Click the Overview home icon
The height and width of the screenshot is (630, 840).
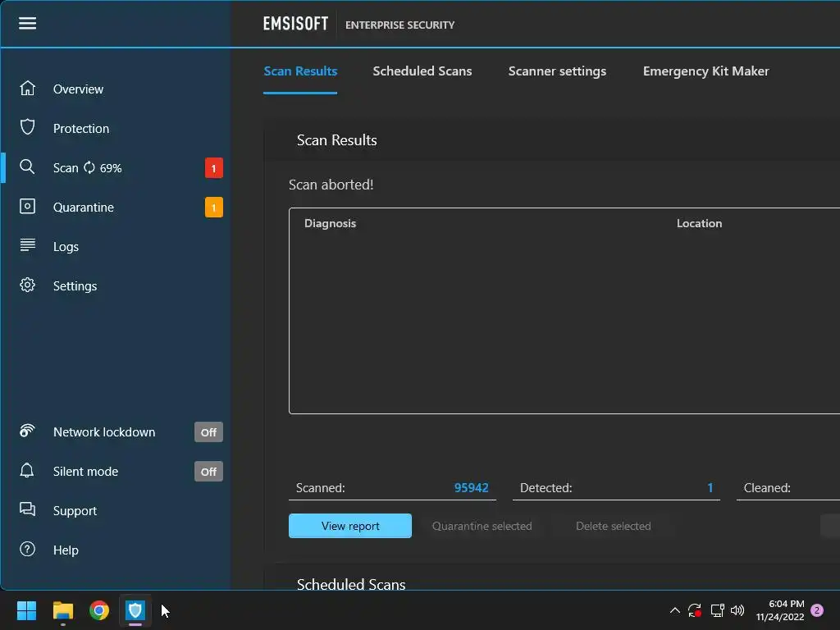27,88
